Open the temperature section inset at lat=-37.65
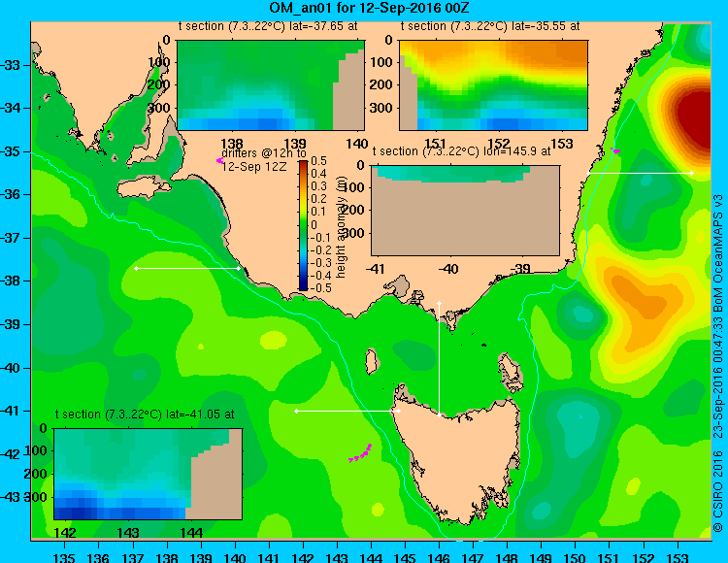Viewport: 728px width, 563px height. tap(271, 85)
